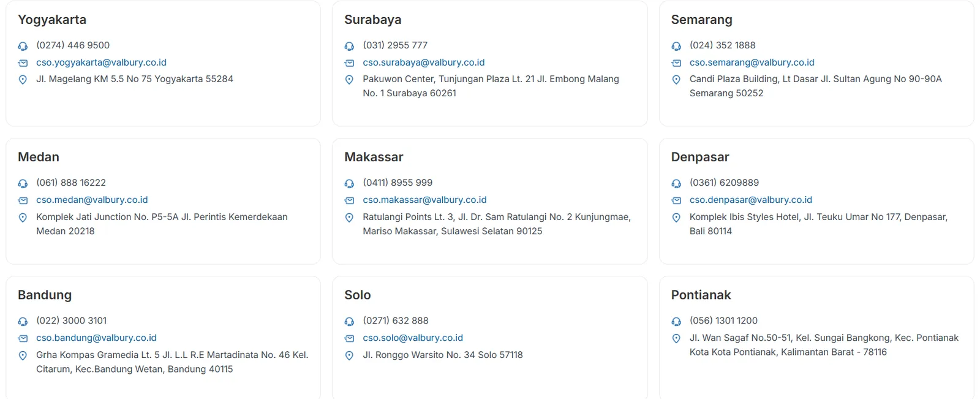Click the envelope email icon in Denpasar card
The height and width of the screenshot is (399, 980).
[676, 200]
